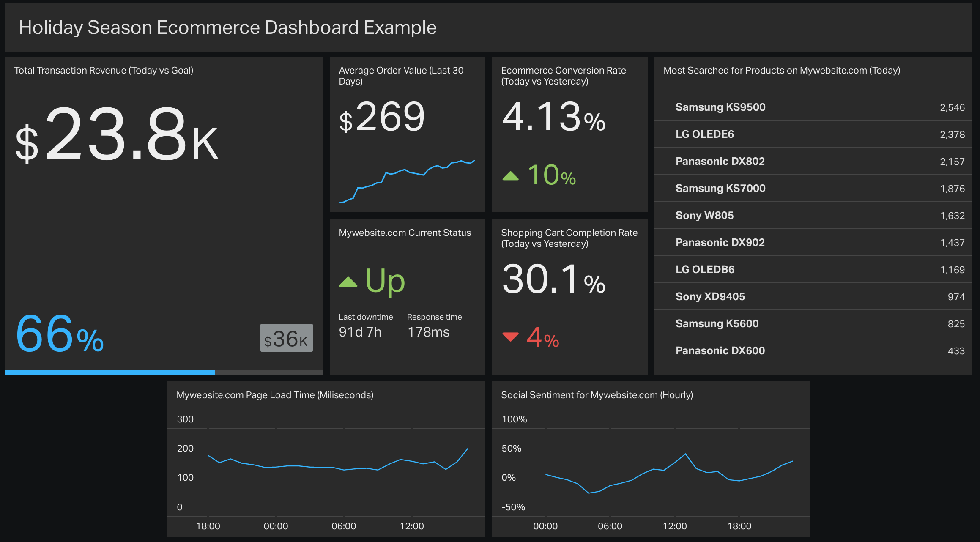
Task: Click the Shopping Cart Completion Rate widget title
Action: point(569,238)
